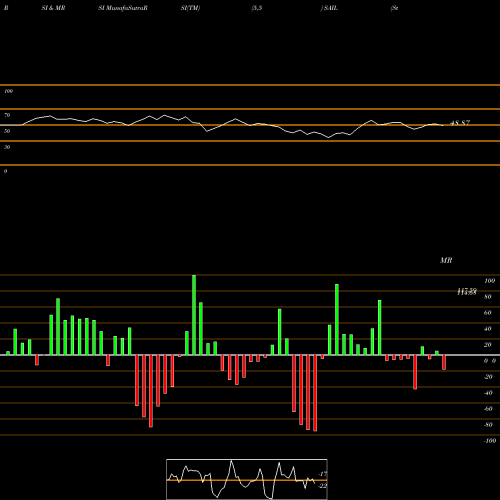Click the RSI axis label "30"

coord(7,147)
